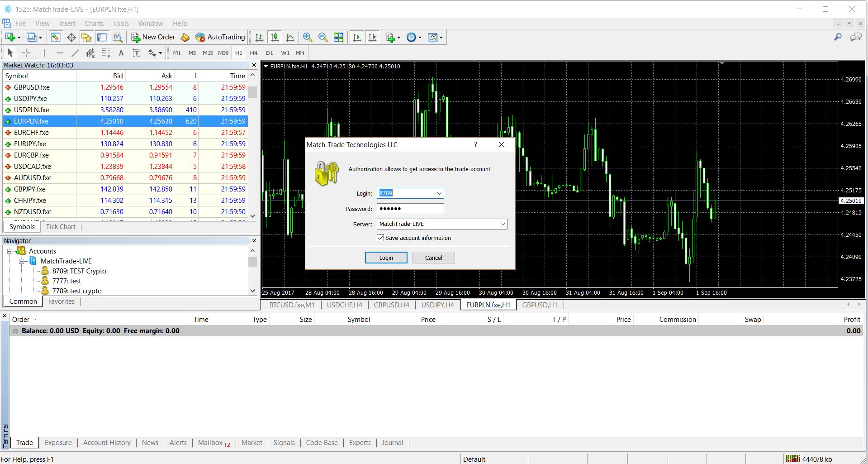Collapse the Accounts tree node
The width and height of the screenshot is (868, 464).
9,251
